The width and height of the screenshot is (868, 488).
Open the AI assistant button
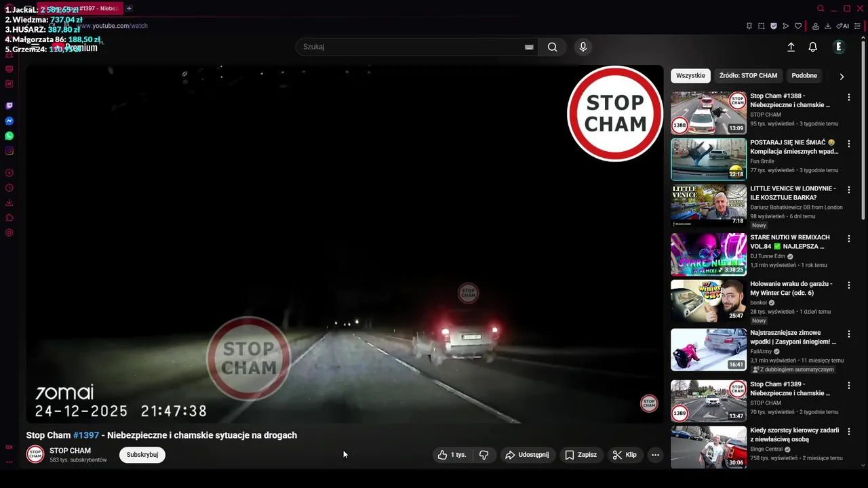[x=843, y=26]
